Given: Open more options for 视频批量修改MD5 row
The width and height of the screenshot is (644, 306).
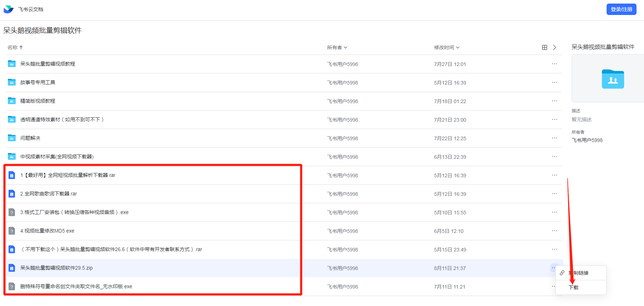Looking at the screenshot, I should pyautogui.click(x=554, y=231).
